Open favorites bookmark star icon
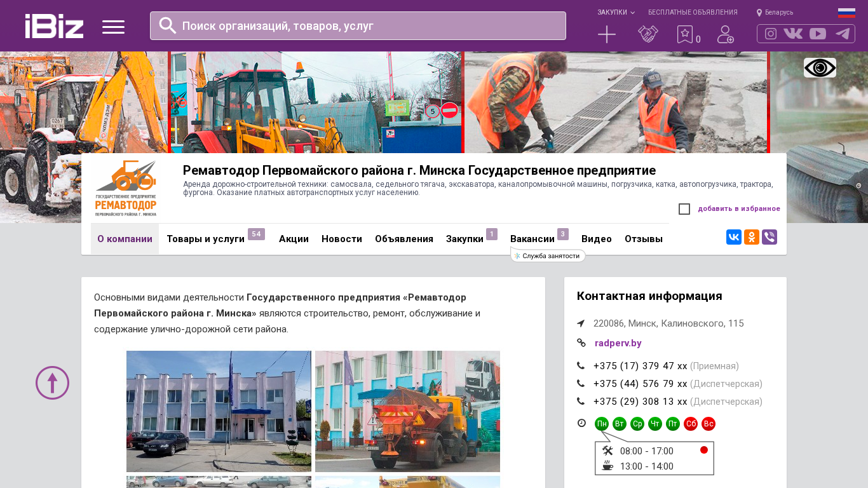The width and height of the screenshot is (868, 488). click(684, 34)
